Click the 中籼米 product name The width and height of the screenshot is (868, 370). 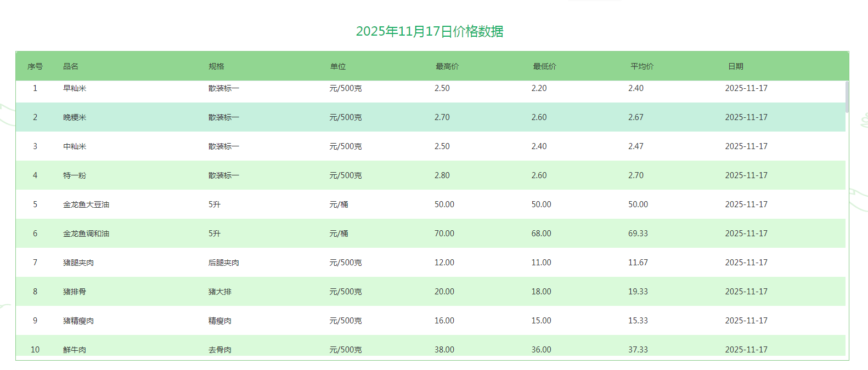(75, 146)
